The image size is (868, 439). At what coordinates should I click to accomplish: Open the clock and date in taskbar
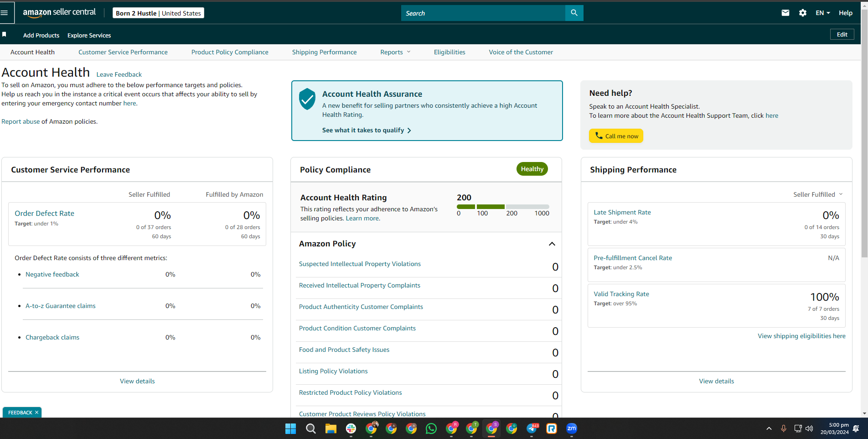[x=834, y=429]
